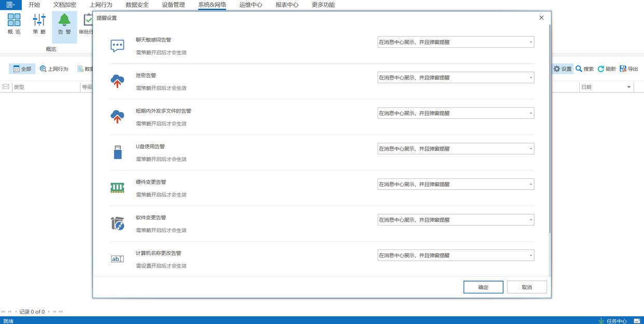The width and height of the screenshot is (644, 324).
Task: Click the 软件变更告警 label text
Action: (151, 217)
